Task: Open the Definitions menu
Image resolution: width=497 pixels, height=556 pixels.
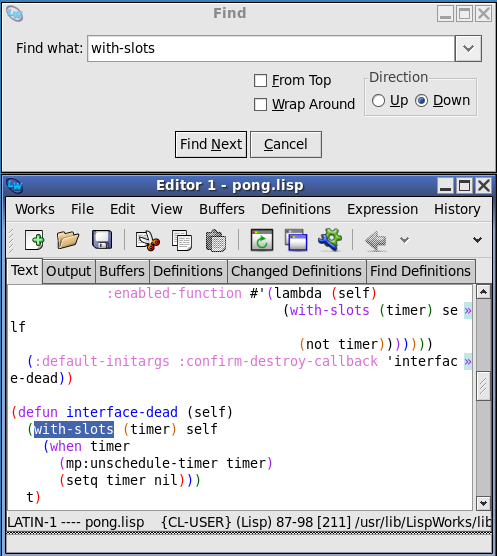Action: 296,209
